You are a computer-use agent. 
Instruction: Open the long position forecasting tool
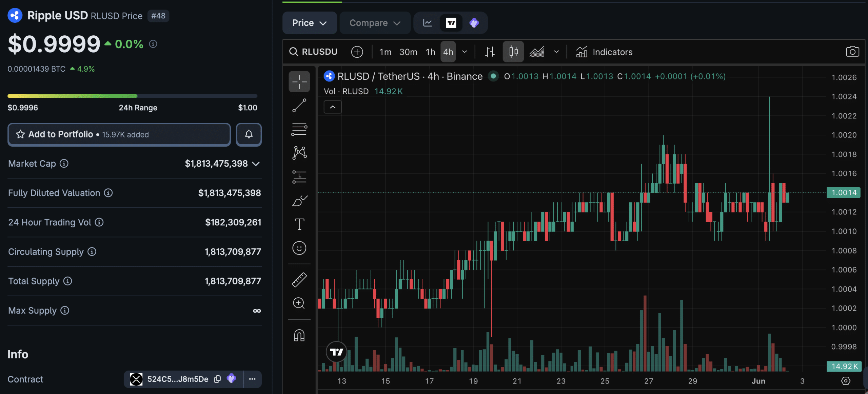point(299,177)
